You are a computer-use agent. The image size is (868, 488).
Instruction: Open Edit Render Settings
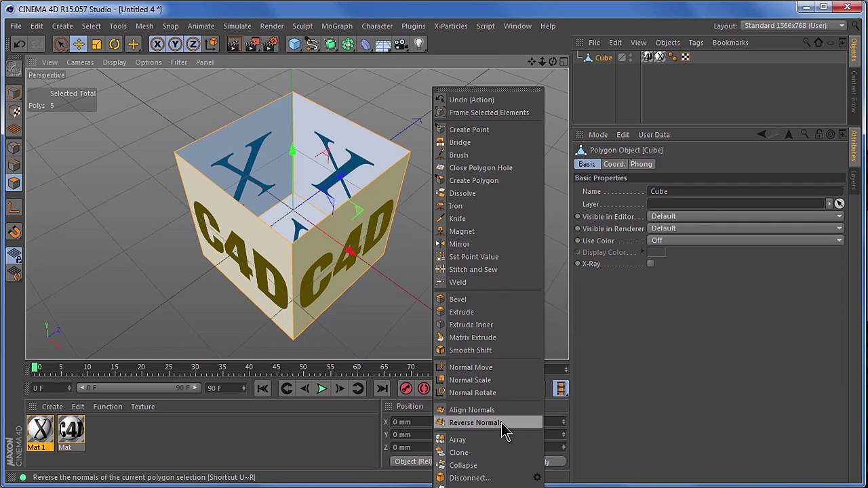[x=270, y=44]
